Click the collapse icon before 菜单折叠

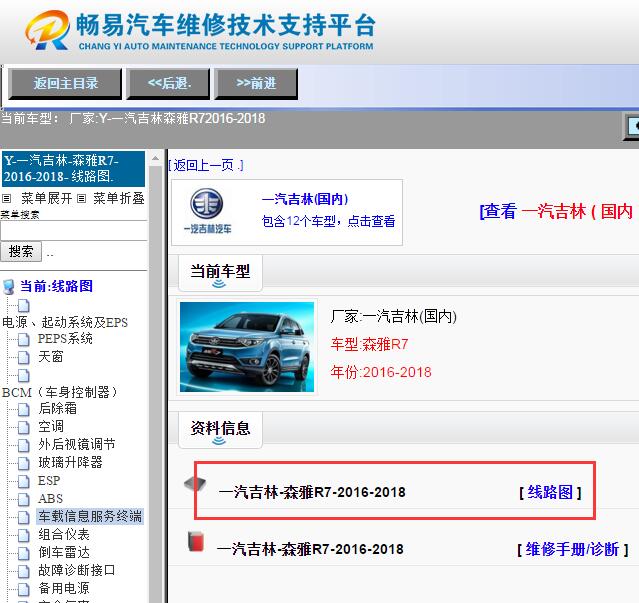[x=82, y=198]
